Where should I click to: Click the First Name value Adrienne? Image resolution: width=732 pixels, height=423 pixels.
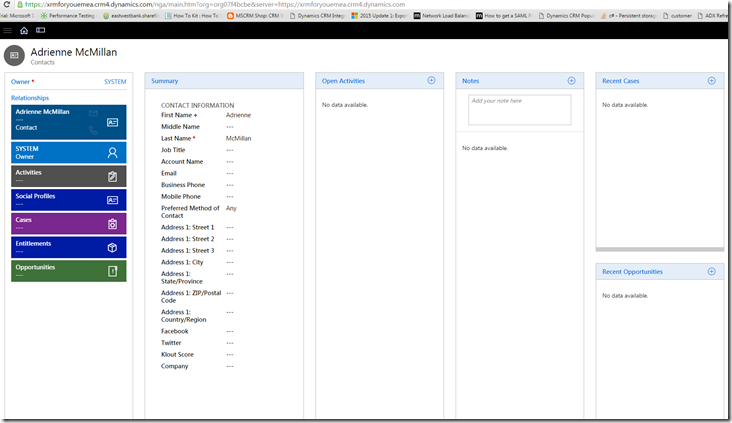(x=238, y=115)
